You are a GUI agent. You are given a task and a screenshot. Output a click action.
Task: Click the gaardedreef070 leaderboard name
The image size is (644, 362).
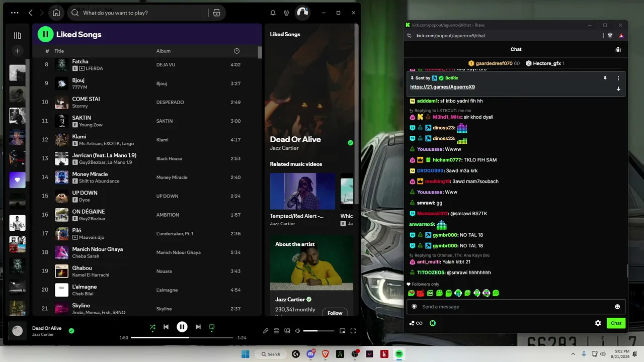494,63
